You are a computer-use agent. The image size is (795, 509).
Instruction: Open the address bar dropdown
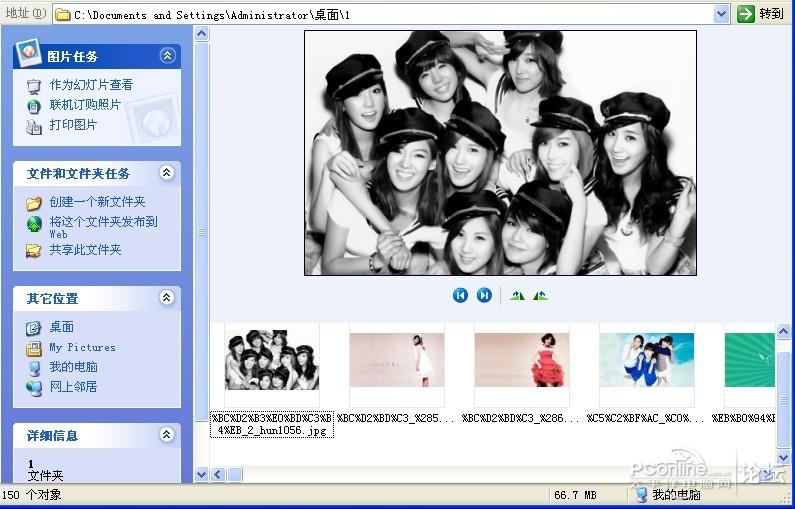[721, 15]
